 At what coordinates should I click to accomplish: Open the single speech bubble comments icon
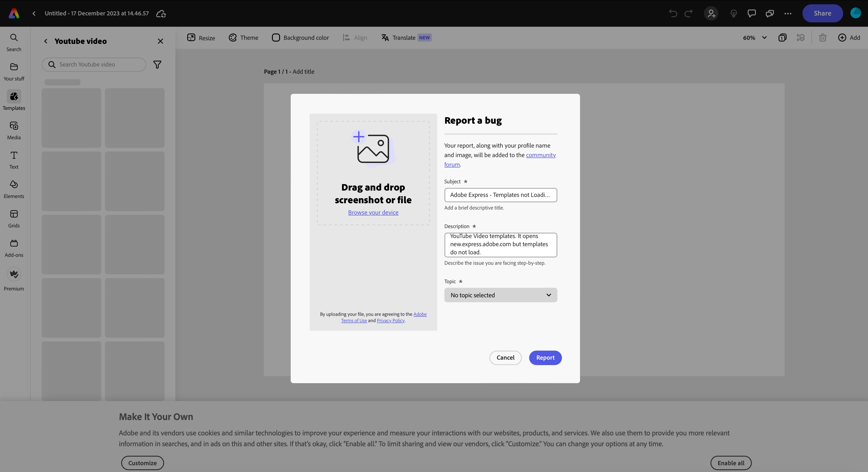[751, 14]
